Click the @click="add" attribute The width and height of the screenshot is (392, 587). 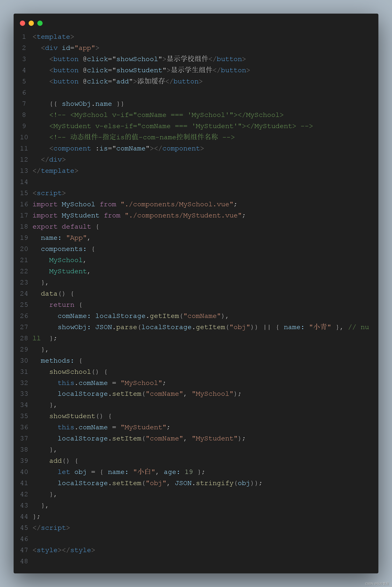pos(108,81)
